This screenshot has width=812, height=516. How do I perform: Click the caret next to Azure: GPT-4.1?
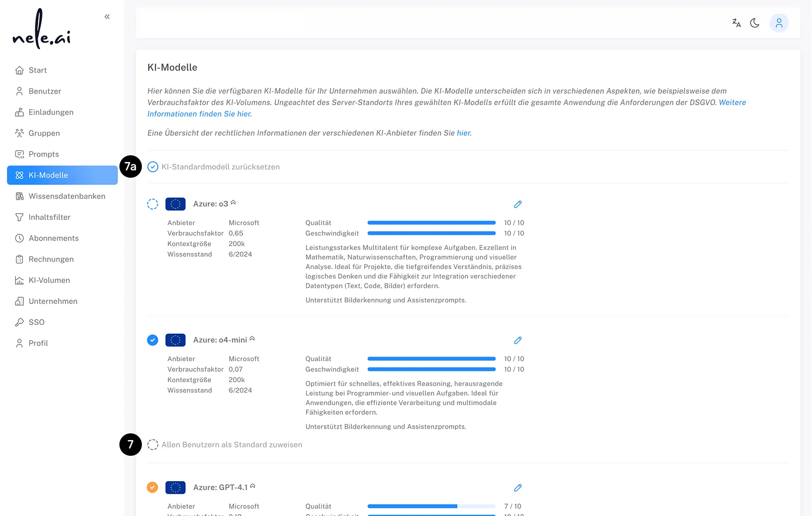pyautogui.click(x=252, y=485)
